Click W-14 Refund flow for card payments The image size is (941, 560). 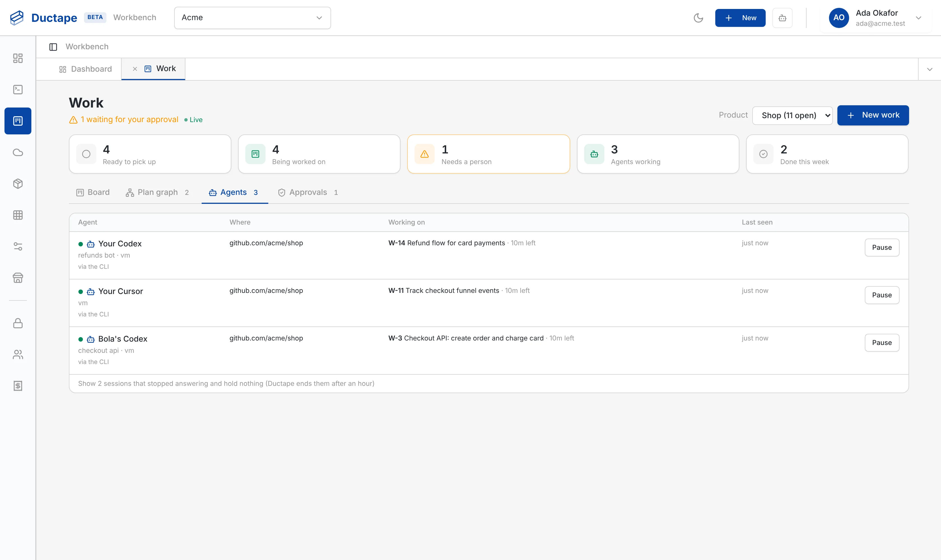pos(446,243)
